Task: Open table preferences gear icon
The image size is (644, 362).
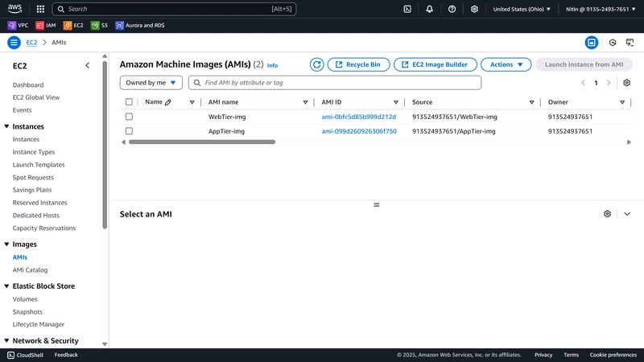Action: coord(626,83)
